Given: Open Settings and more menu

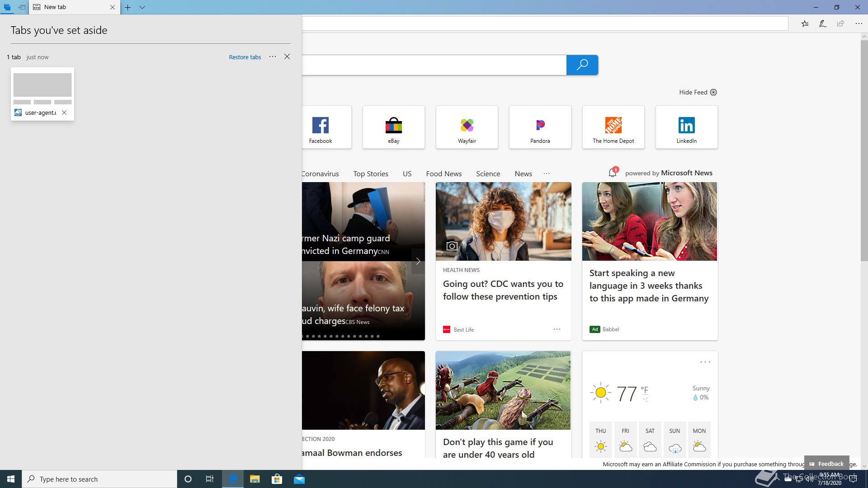Looking at the screenshot, I should [859, 23].
